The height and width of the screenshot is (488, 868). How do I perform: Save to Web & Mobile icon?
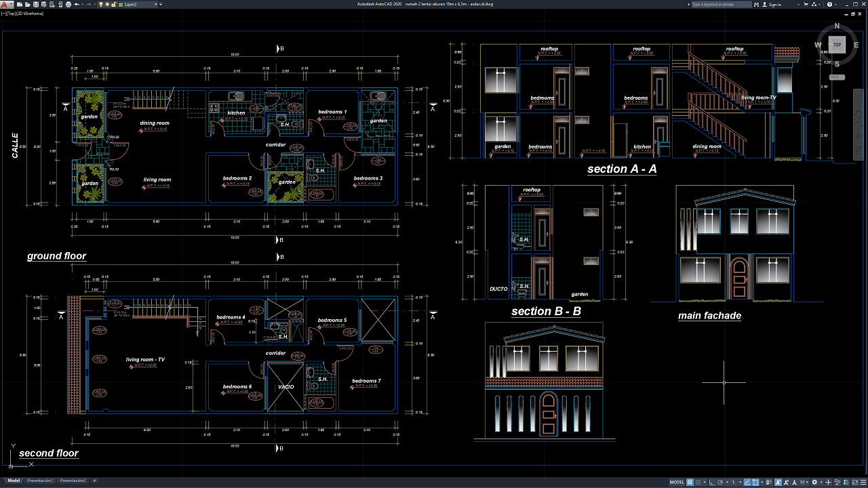60,4
